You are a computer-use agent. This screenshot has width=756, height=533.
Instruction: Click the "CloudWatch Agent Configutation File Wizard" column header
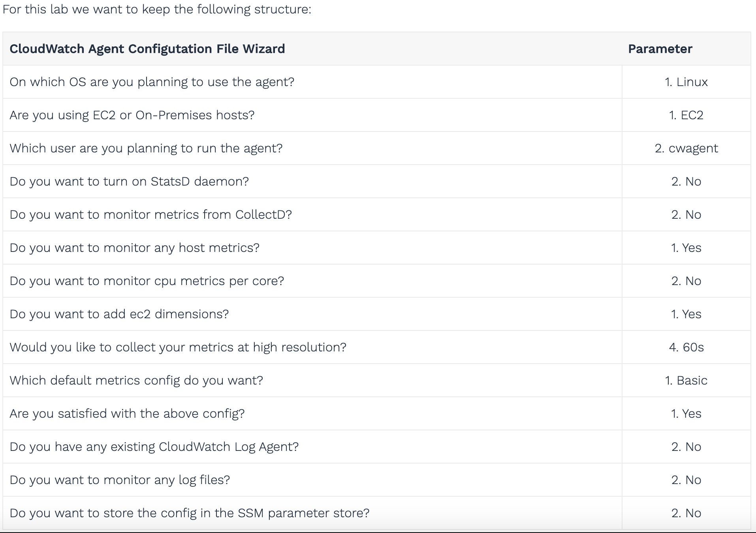coord(147,49)
